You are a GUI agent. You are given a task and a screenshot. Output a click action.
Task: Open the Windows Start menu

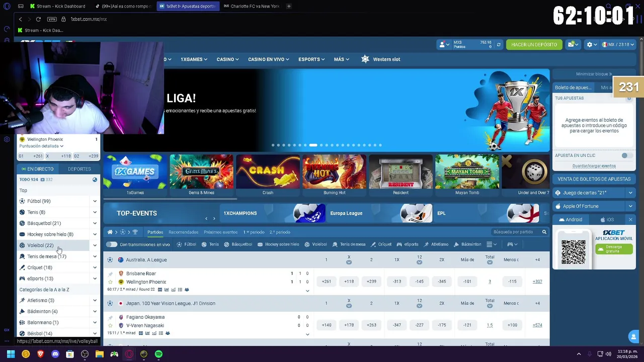[11, 354]
